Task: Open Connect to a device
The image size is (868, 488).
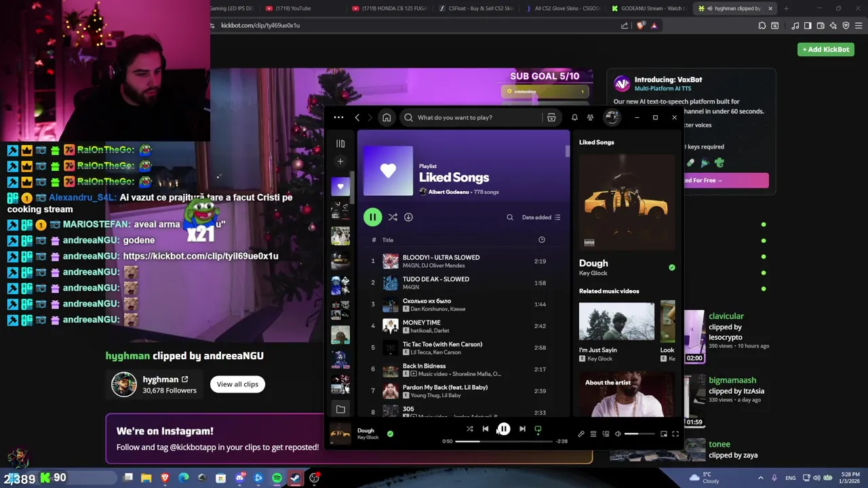Action: click(606, 434)
